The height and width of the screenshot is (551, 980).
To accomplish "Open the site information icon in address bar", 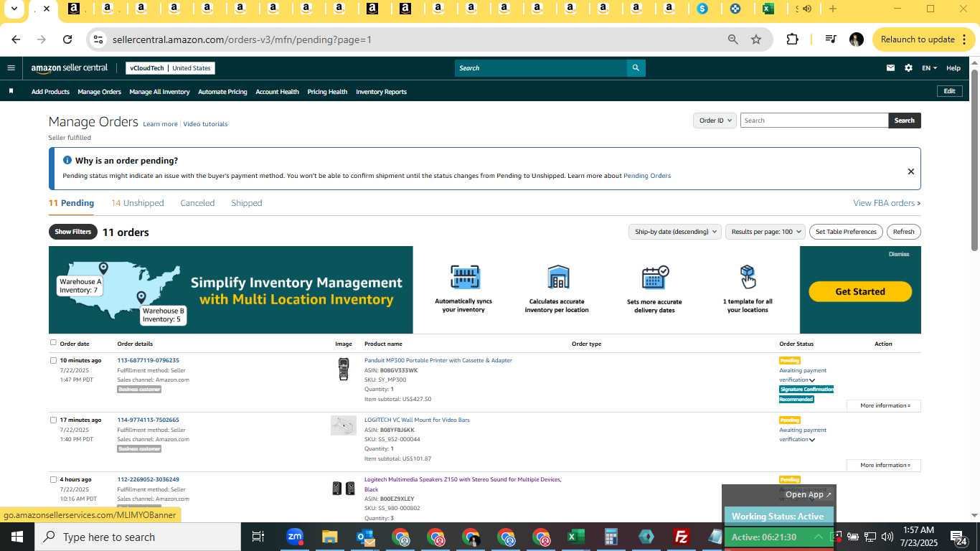I will (x=99, y=39).
